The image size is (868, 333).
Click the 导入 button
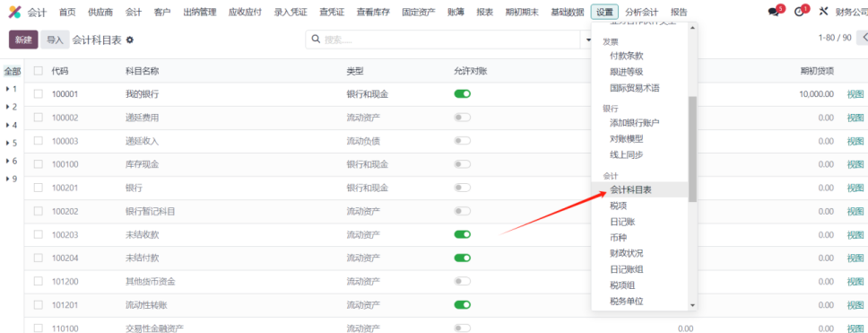[55, 39]
